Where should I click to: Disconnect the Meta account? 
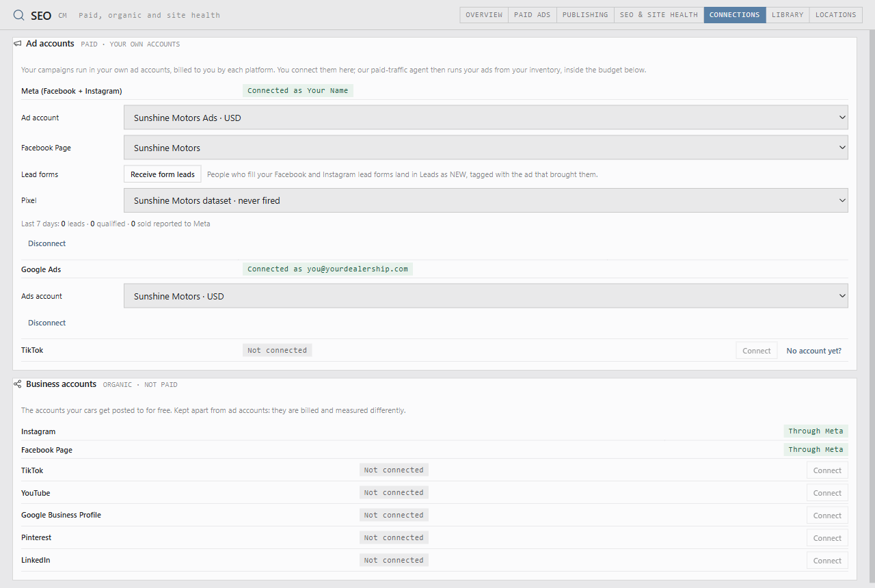coord(47,243)
